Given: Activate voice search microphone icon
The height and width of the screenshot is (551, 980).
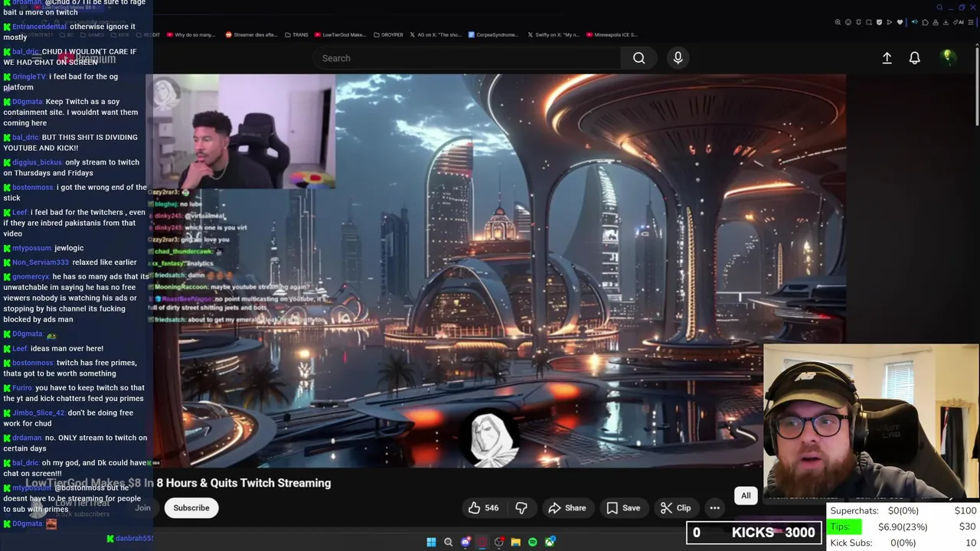Looking at the screenshot, I should [678, 58].
